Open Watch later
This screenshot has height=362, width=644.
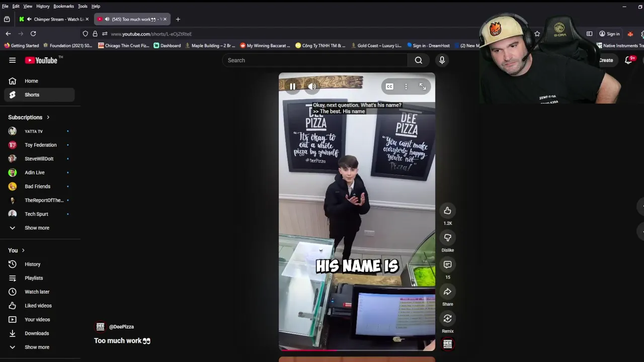coord(39,292)
